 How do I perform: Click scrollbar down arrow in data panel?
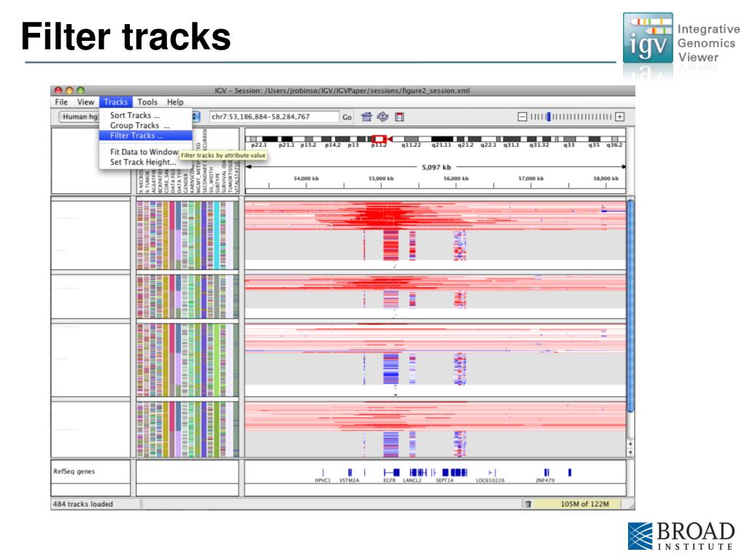pyautogui.click(x=630, y=453)
